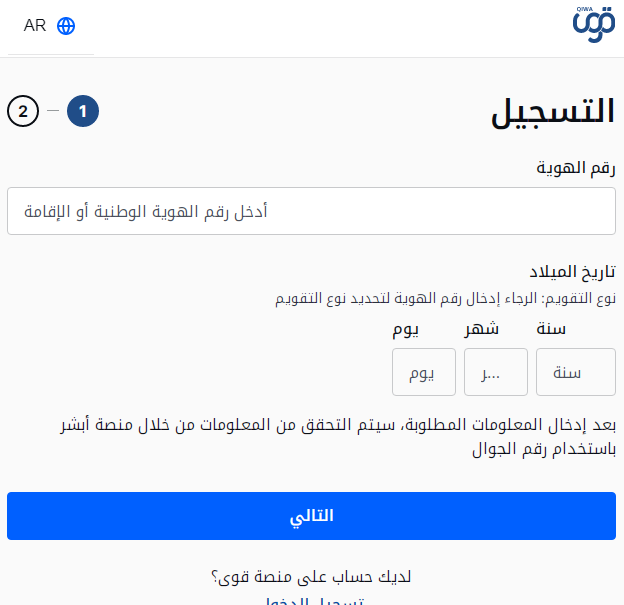The image size is (624, 605).
Task: Click the التسجيل page heading
Action: point(553,112)
